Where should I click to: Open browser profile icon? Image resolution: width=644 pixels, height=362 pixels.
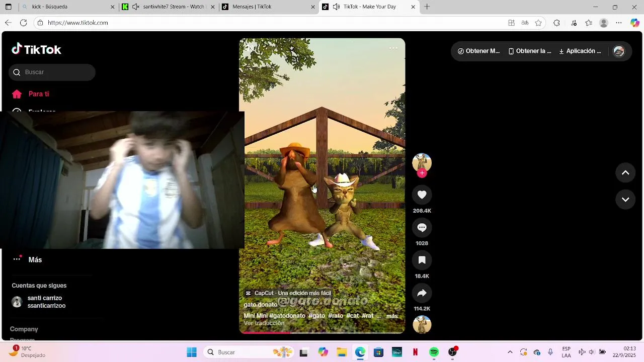click(604, 23)
